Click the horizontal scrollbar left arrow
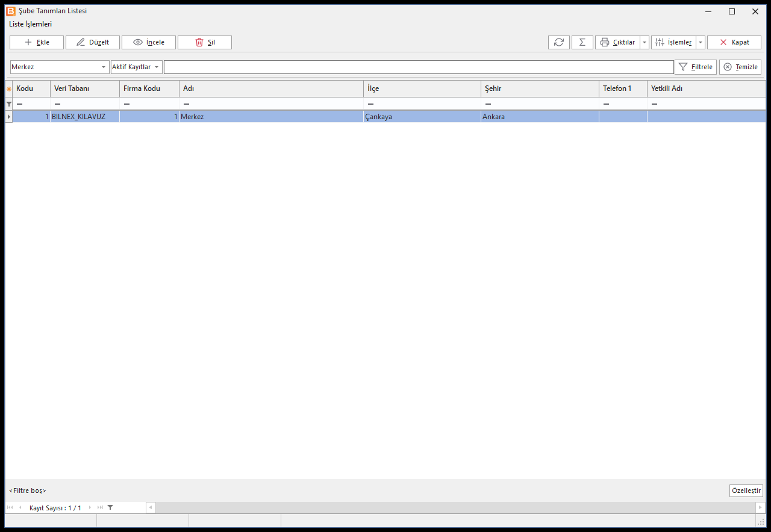This screenshot has width=771, height=532. pyautogui.click(x=151, y=508)
